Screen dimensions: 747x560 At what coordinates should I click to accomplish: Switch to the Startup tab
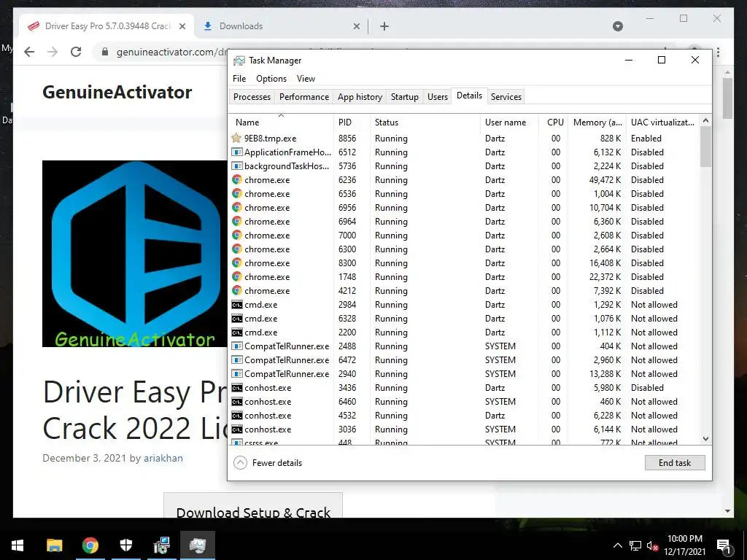[x=404, y=97]
